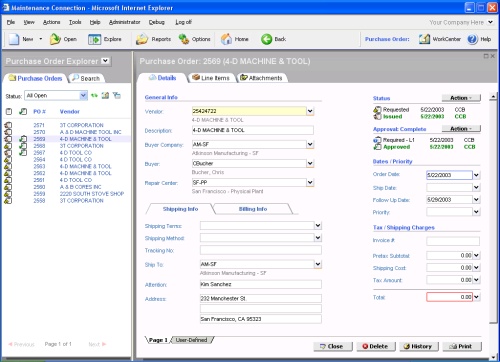The width and height of the screenshot is (500, 362).
Task: Click the status icon for PO 2571
Action: click(8, 125)
